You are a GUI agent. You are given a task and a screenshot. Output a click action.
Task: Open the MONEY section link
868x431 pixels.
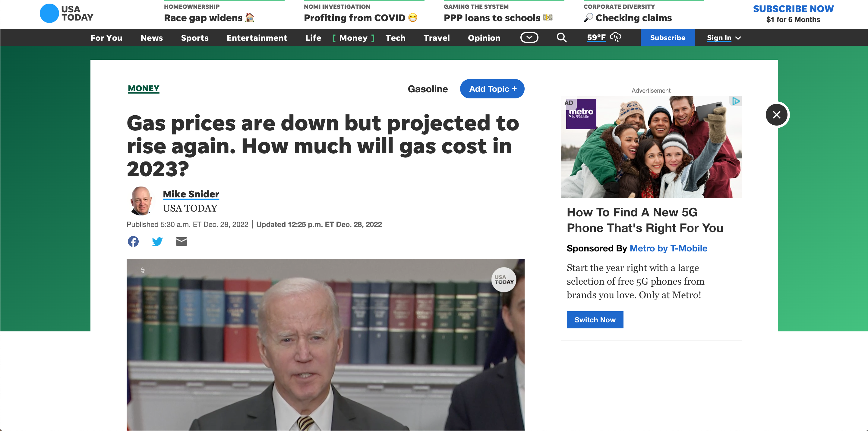coord(144,88)
